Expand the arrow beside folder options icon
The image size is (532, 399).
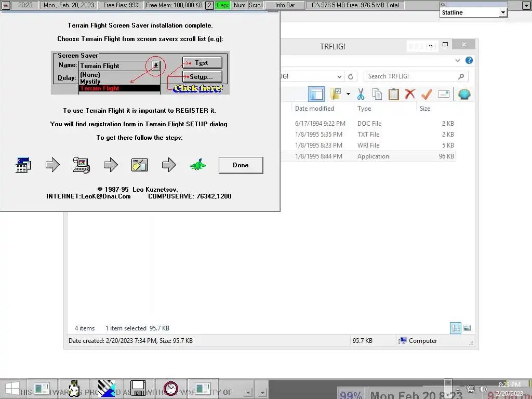tap(348, 94)
